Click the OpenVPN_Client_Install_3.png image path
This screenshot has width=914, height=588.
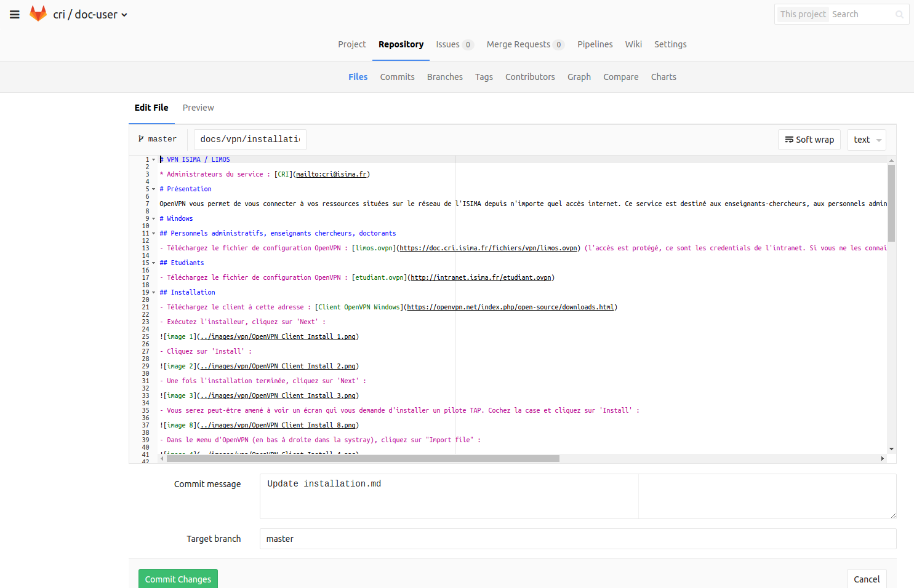(x=278, y=395)
